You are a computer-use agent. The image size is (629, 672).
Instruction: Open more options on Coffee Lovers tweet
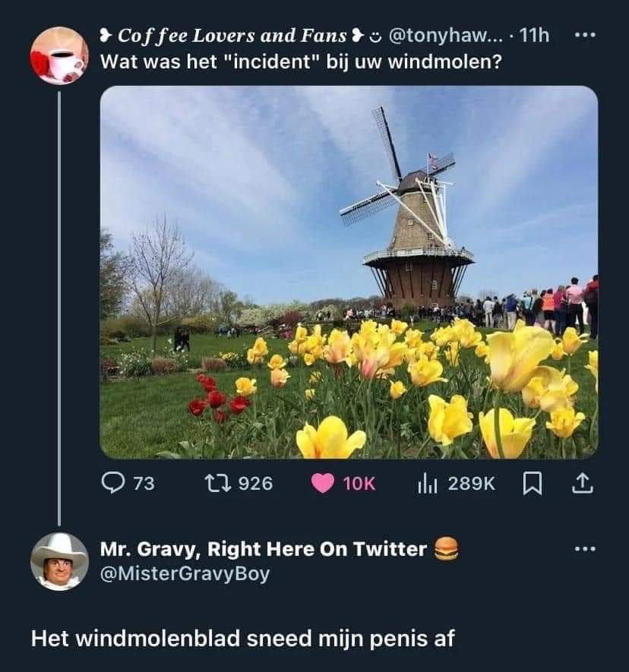click(583, 35)
